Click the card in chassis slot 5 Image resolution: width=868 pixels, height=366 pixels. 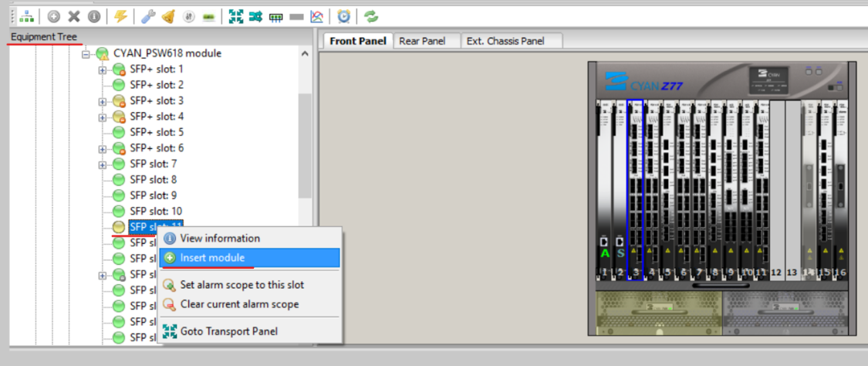(x=667, y=190)
